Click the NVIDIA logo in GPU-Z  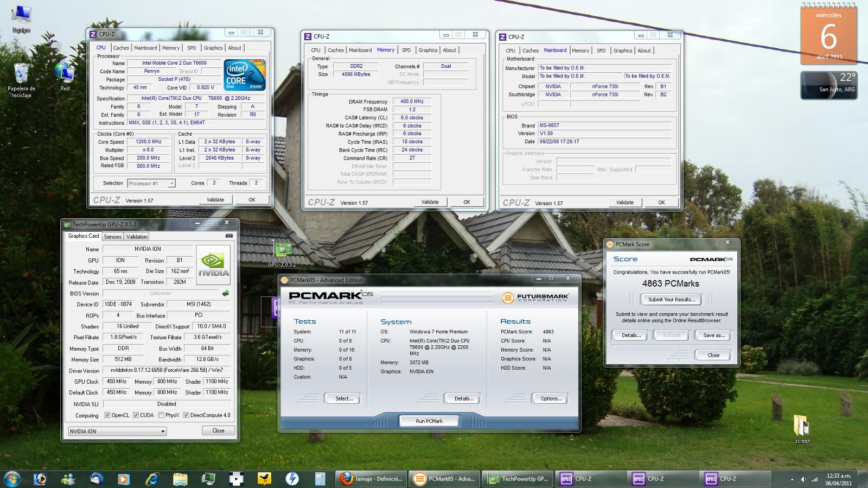[x=213, y=265]
